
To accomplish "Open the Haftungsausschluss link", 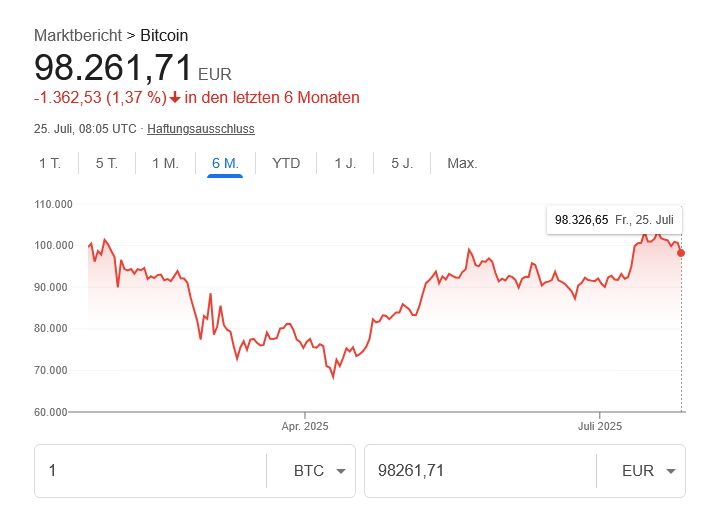I will (x=201, y=129).
